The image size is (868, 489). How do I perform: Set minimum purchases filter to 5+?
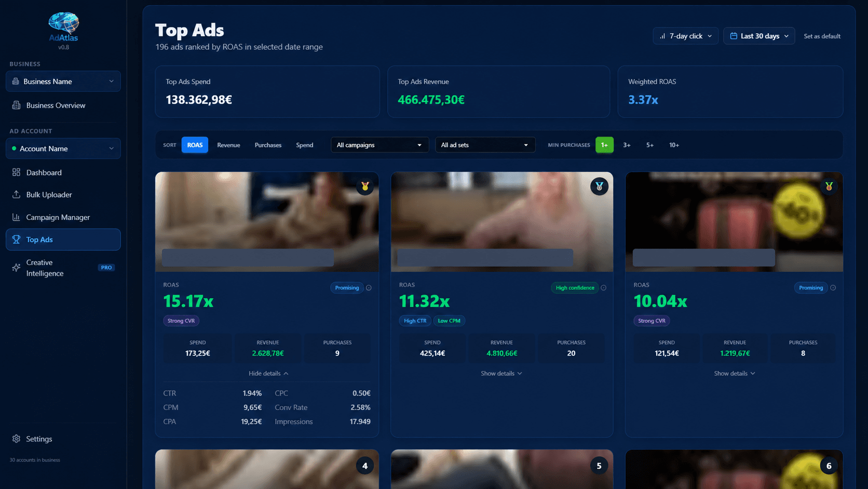[x=649, y=145]
